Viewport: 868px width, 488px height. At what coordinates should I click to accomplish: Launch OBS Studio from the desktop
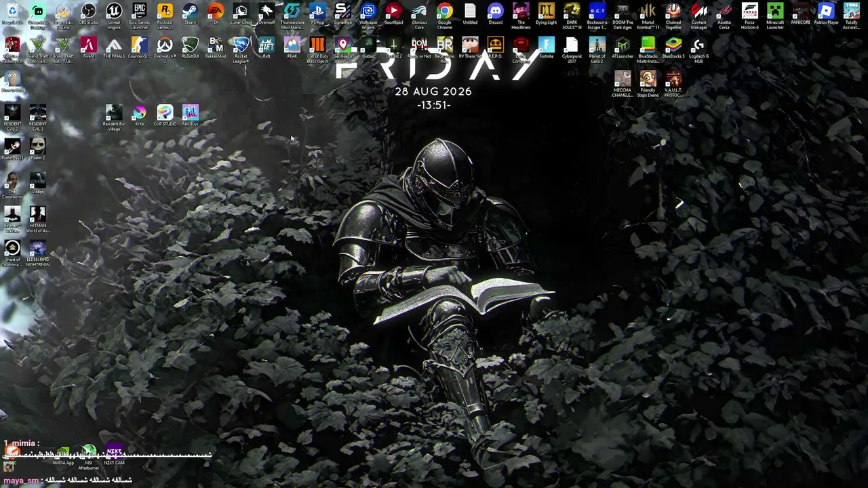(89, 15)
